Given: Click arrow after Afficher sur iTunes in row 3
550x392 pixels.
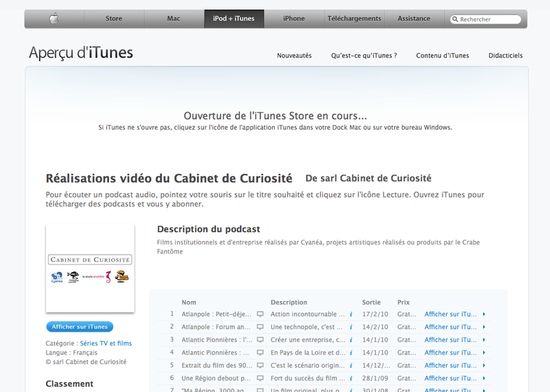Looking at the screenshot, I should (484, 340).
